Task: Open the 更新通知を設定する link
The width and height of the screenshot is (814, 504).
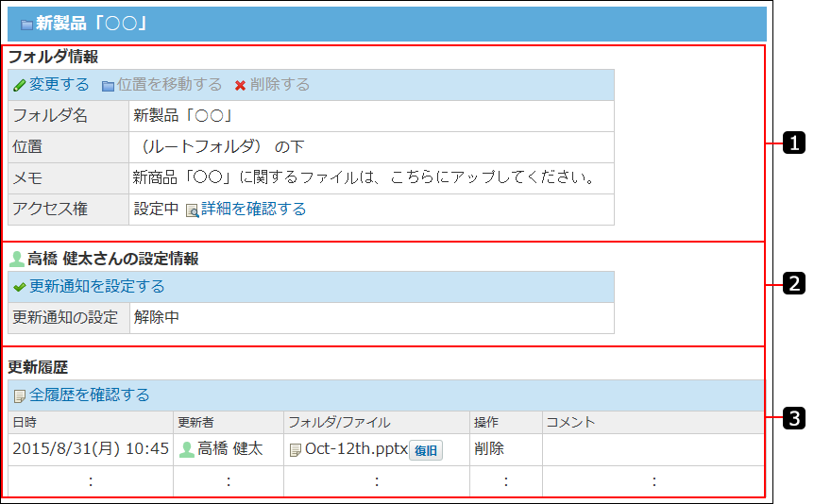Action: click(96, 287)
